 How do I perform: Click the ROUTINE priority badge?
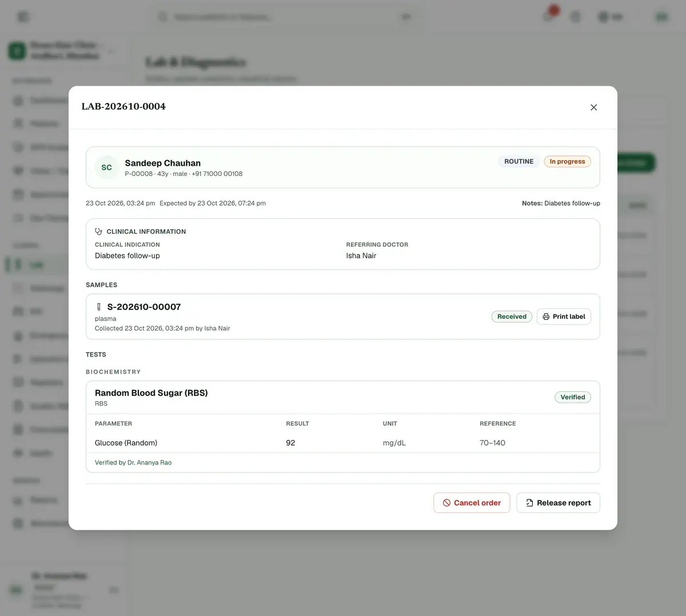click(x=519, y=162)
